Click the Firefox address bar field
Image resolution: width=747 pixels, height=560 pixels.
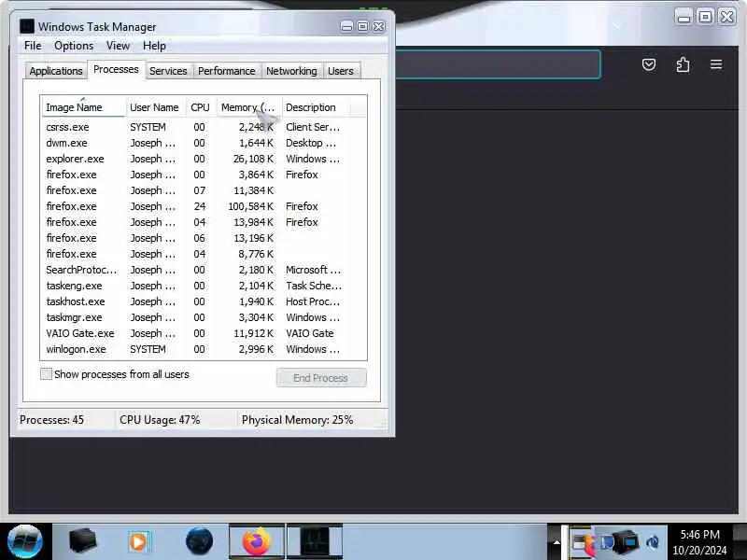tap(498, 64)
